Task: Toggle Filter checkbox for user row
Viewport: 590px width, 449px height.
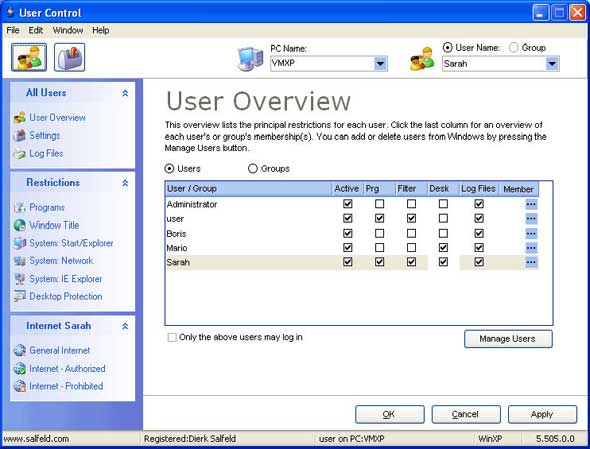Action: click(x=411, y=218)
